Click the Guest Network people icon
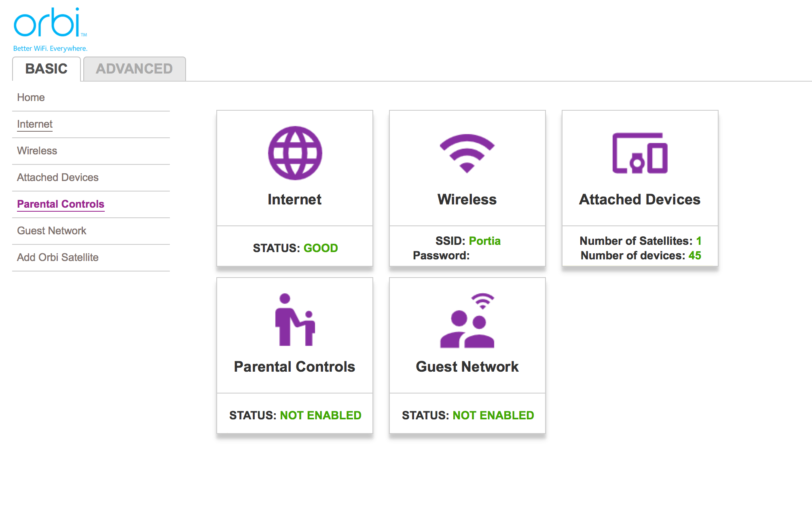The width and height of the screenshot is (812, 505). [x=467, y=321]
